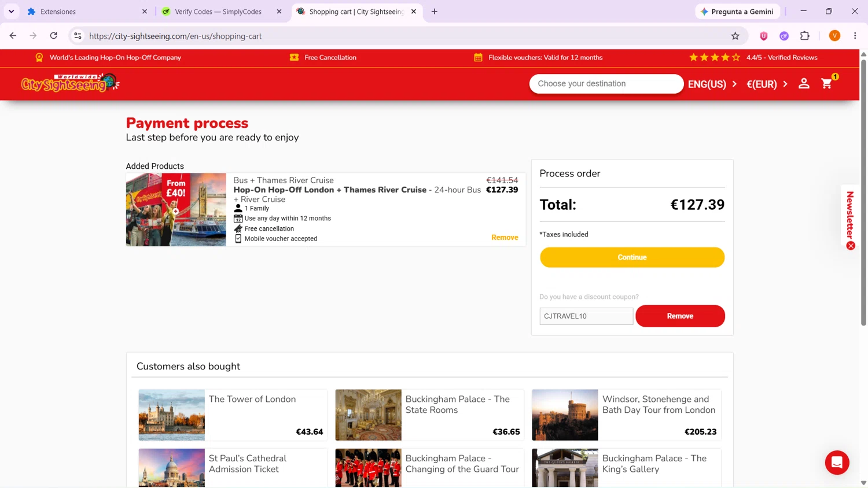This screenshot has width=868, height=488.
Task: Reload the page
Action: click(53, 36)
